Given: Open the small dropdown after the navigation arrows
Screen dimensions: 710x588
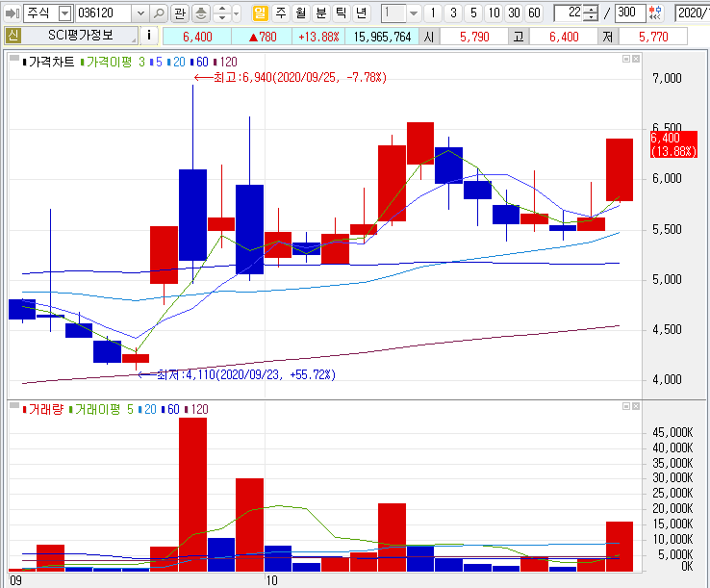Looking at the screenshot, I should click(x=237, y=13).
